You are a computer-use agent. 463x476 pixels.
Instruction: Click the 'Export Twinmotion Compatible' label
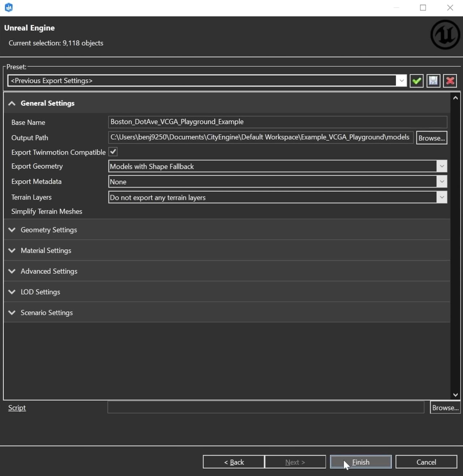point(58,152)
